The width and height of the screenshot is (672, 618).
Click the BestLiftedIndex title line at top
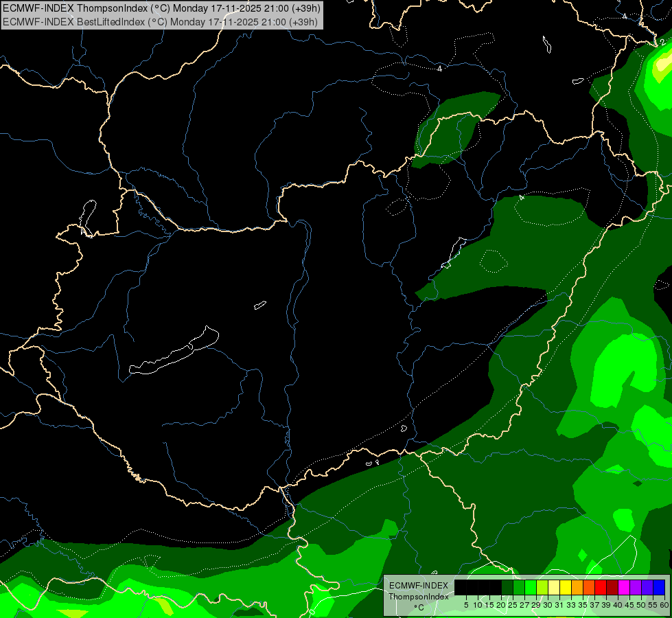160,22
